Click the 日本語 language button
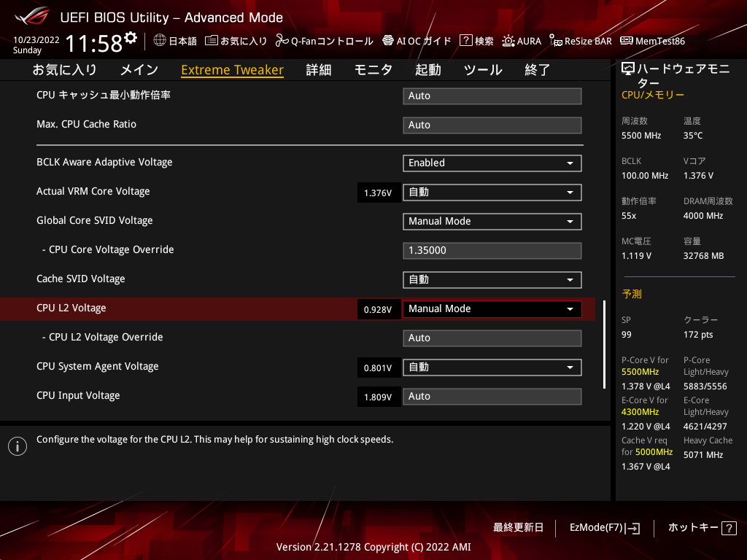The width and height of the screenshot is (747, 560). point(182,41)
